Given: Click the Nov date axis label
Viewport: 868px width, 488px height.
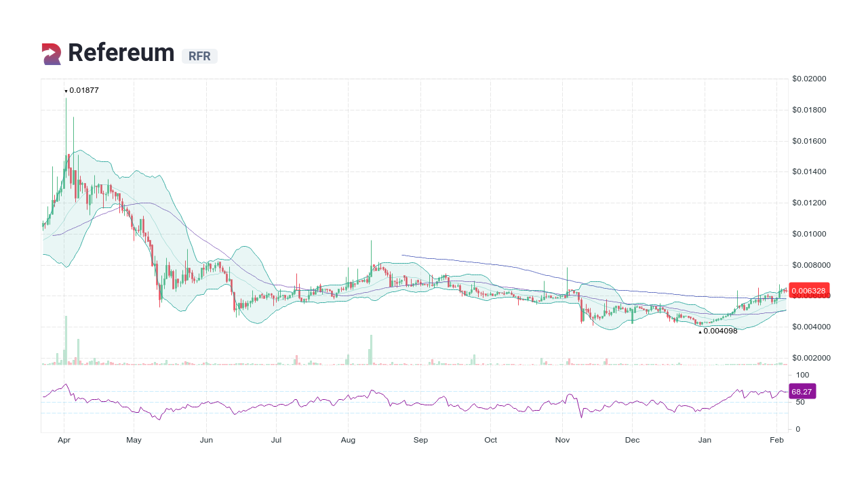Looking at the screenshot, I should (x=563, y=440).
